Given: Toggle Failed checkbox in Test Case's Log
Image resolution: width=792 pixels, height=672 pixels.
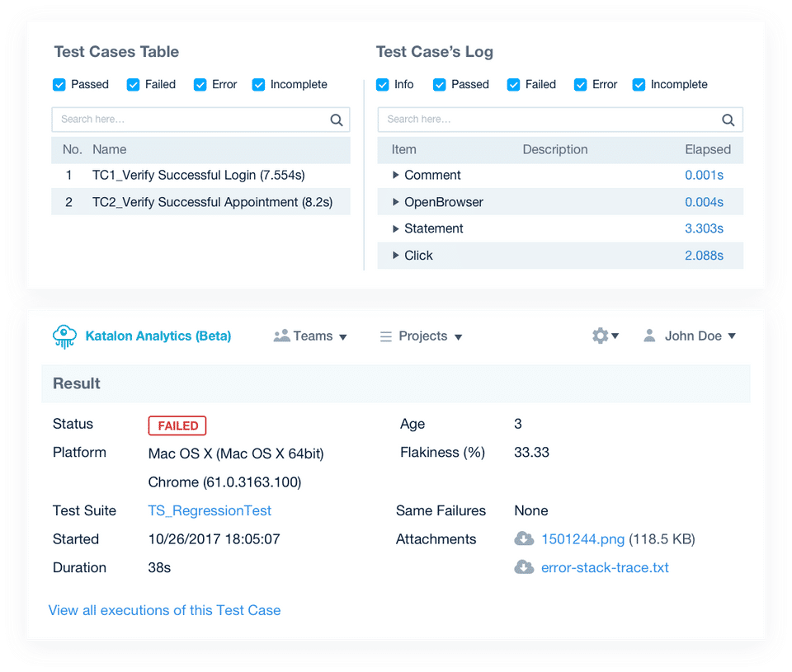Looking at the screenshot, I should click(x=514, y=85).
